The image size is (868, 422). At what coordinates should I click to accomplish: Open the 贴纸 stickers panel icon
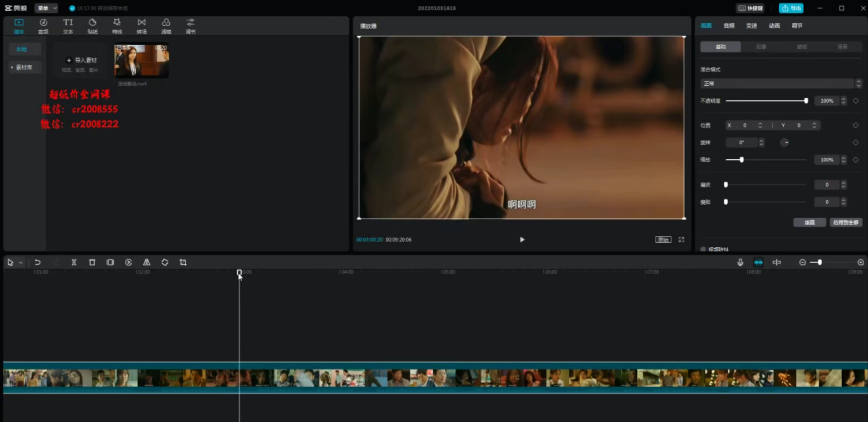(93, 26)
